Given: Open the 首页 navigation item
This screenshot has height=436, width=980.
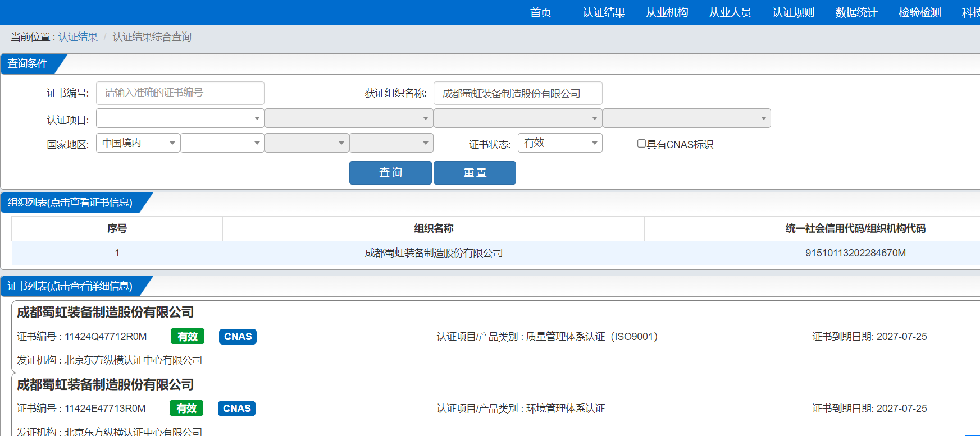Looking at the screenshot, I should tap(541, 12).
